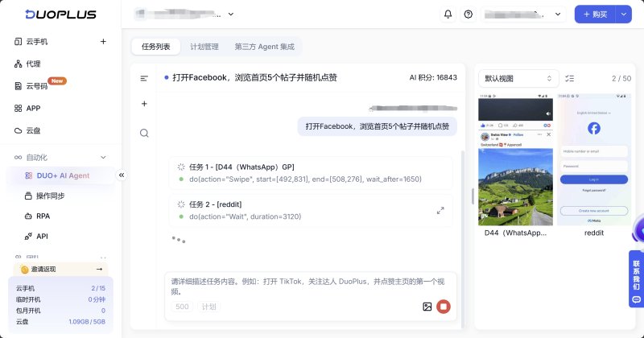
Task: Select DUO+ AI Agent in the sidebar
Action: click(x=61, y=175)
